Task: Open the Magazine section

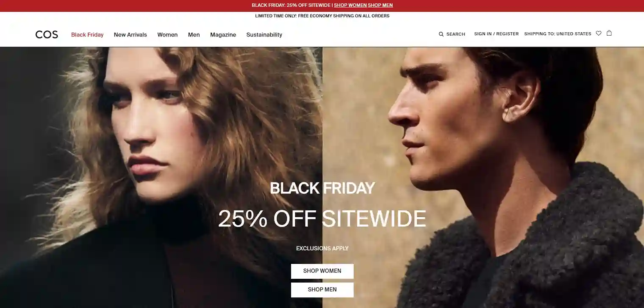Action: [223, 35]
